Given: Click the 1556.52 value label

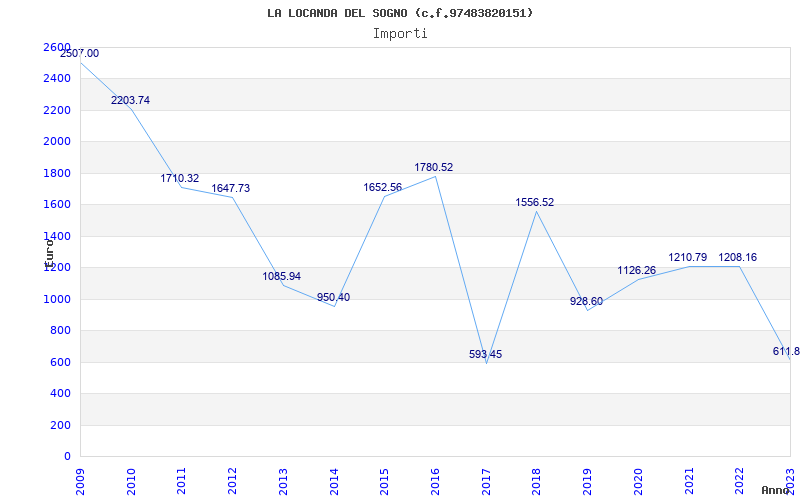Looking at the screenshot, I should pos(535,203).
